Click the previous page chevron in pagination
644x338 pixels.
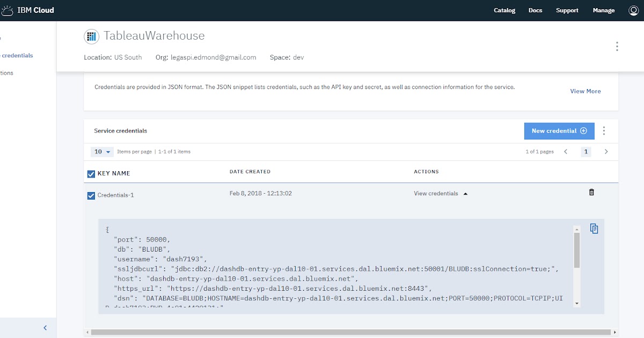tap(565, 152)
